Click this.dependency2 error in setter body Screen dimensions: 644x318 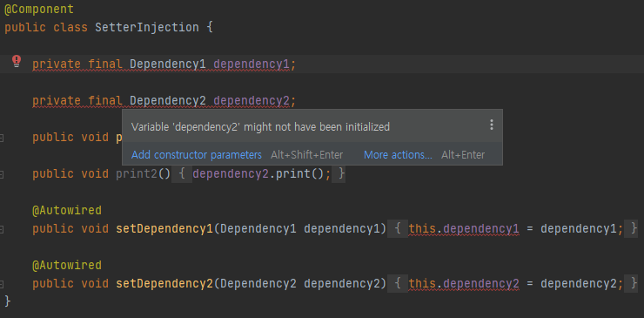click(464, 283)
